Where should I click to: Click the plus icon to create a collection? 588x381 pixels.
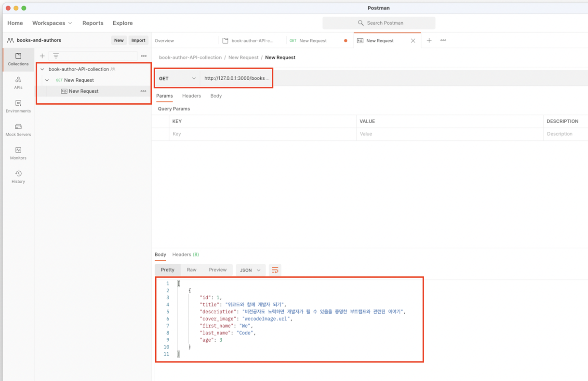(42, 56)
